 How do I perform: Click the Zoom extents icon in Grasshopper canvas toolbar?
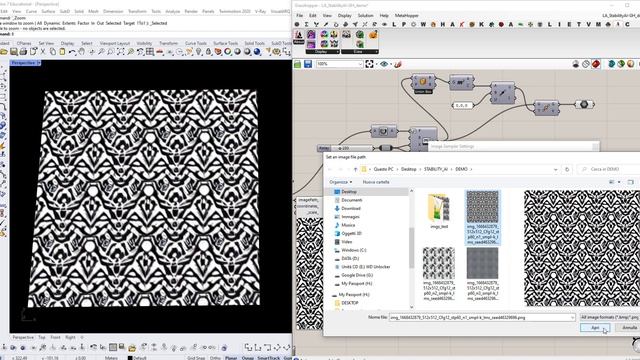(x=369, y=64)
